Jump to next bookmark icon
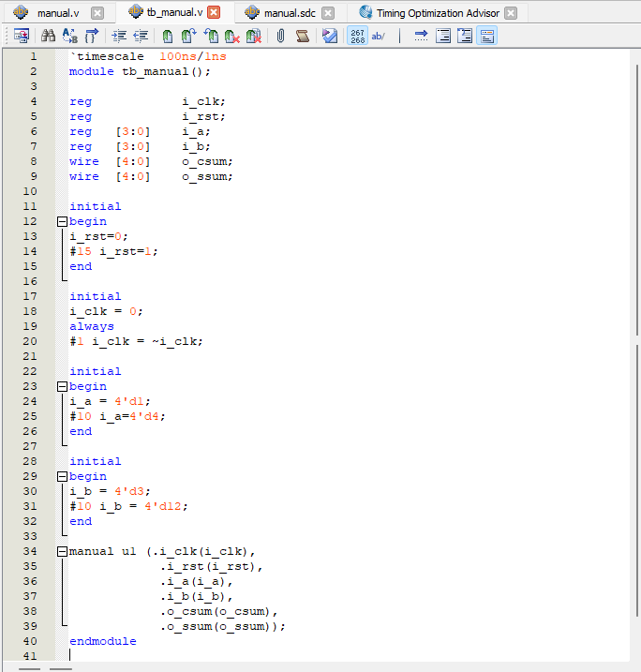Image resolution: width=641 pixels, height=672 pixels. point(188,37)
